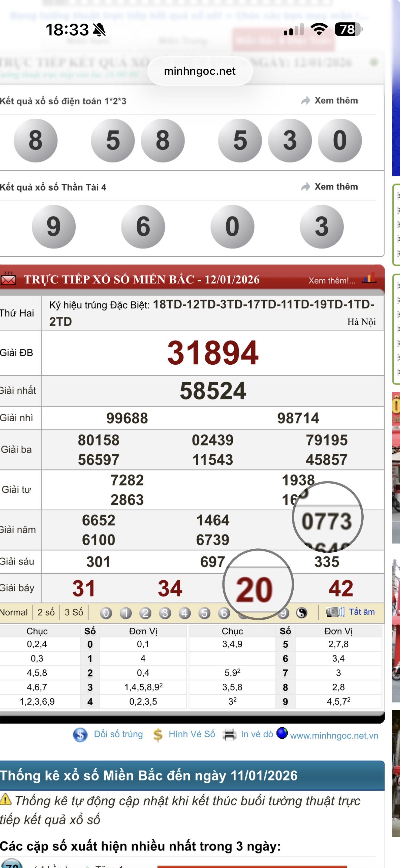
Task: Expand Xem thêm for điện toán 1*2*3
Action: [330, 100]
